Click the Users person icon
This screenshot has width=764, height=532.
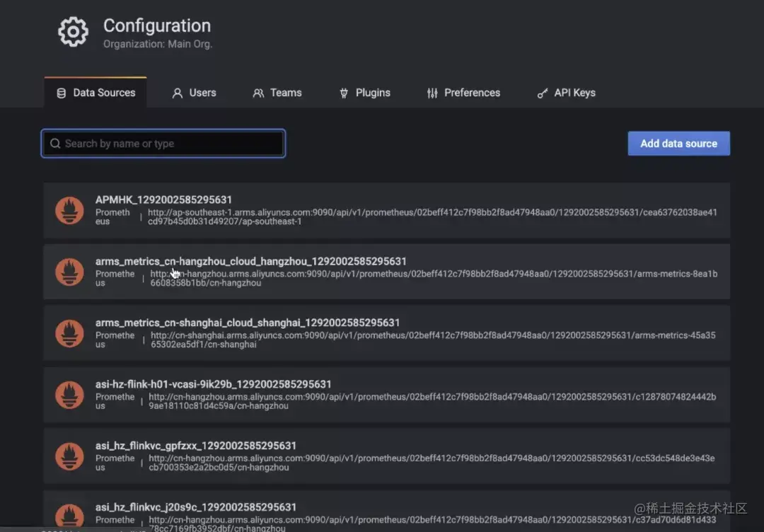tap(178, 93)
